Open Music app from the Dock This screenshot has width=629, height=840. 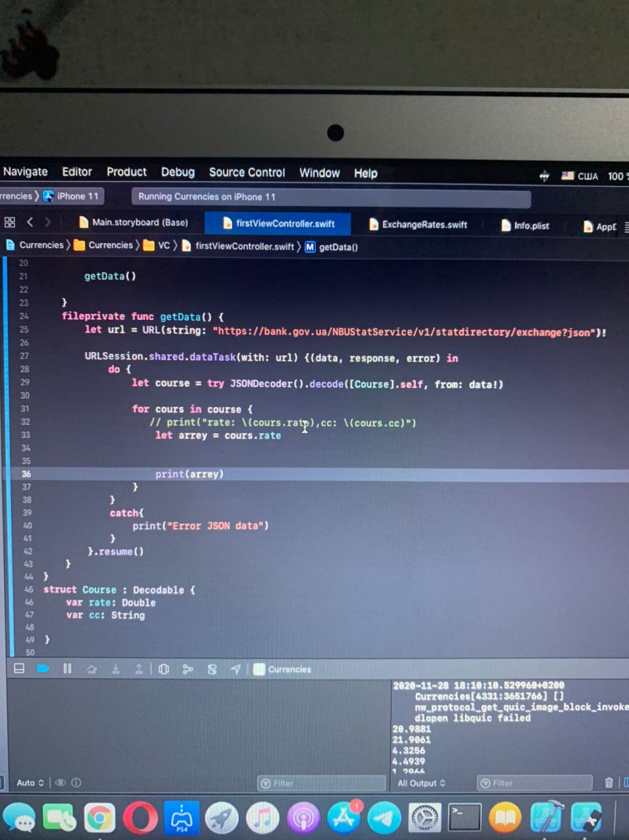pyautogui.click(x=262, y=818)
